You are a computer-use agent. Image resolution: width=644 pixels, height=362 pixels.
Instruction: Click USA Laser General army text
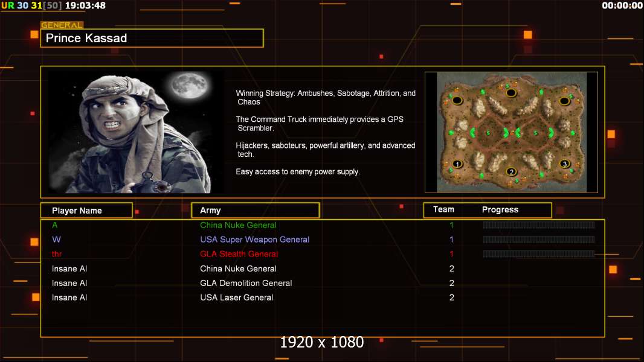pyautogui.click(x=237, y=297)
